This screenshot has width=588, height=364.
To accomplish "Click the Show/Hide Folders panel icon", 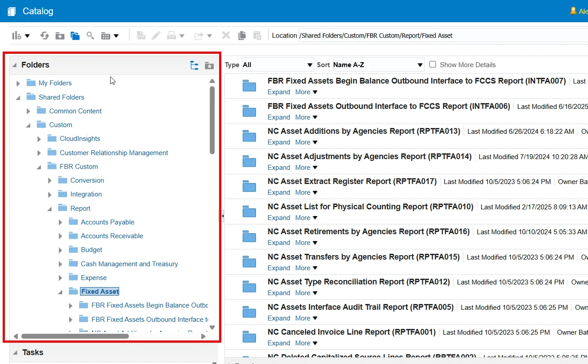I will click(x=75, y=36).
